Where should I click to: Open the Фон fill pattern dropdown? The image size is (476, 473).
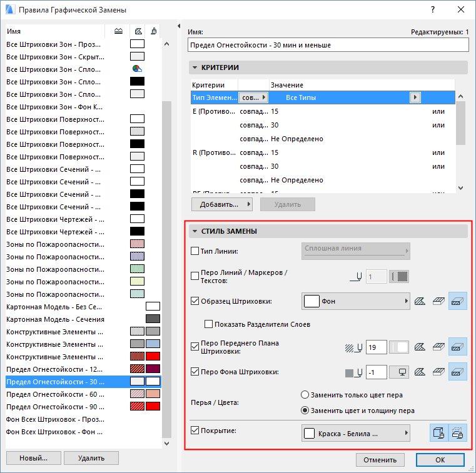356,301
